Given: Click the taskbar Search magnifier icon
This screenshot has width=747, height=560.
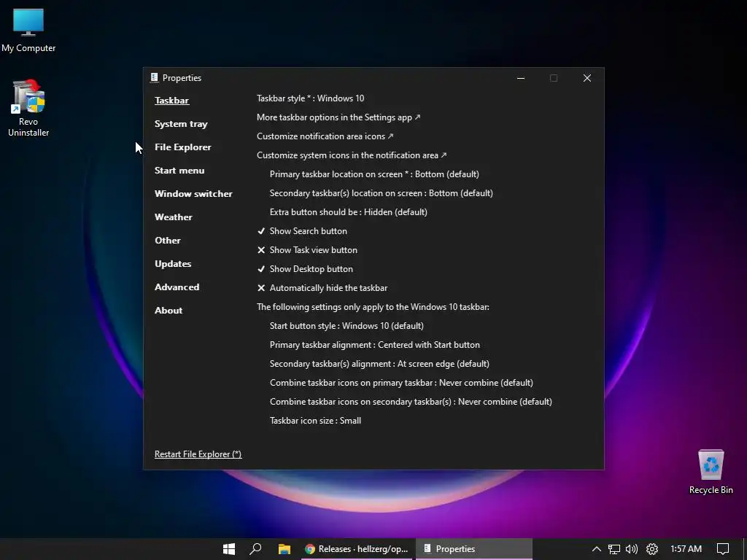Looking at the screenshot, I should click(256, 549).
